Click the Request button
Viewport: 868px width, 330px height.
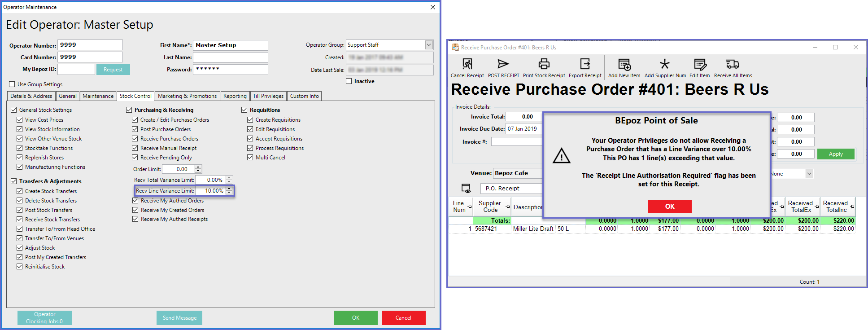click(113, 69)
